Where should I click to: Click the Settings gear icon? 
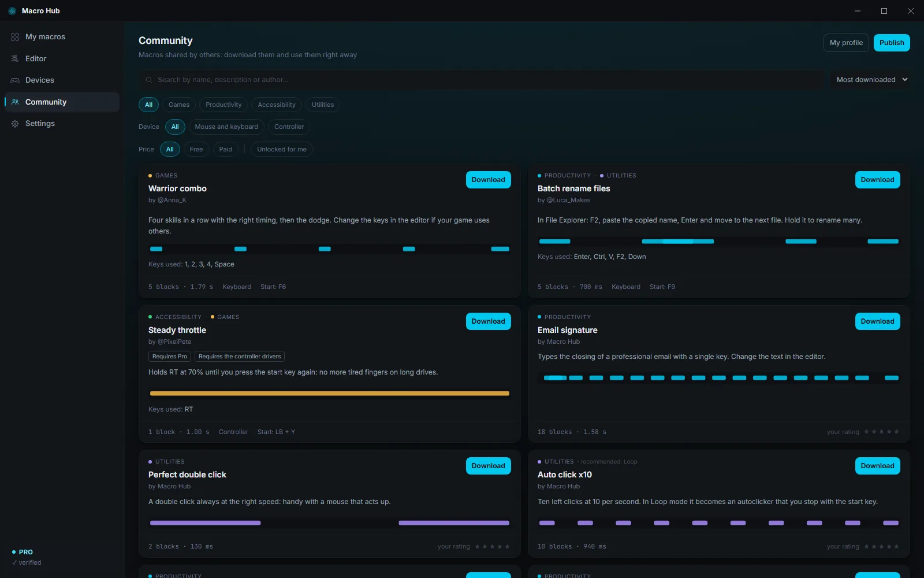pyautogui.click(x=15, y=124)
